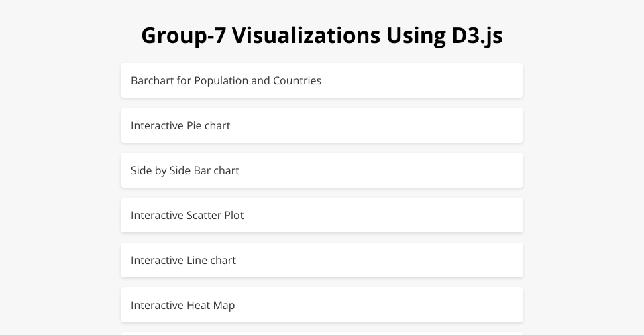Screen dimensions: 644x335
Task: Select the Side by Side Bar chart
Action: coord(184,170)
